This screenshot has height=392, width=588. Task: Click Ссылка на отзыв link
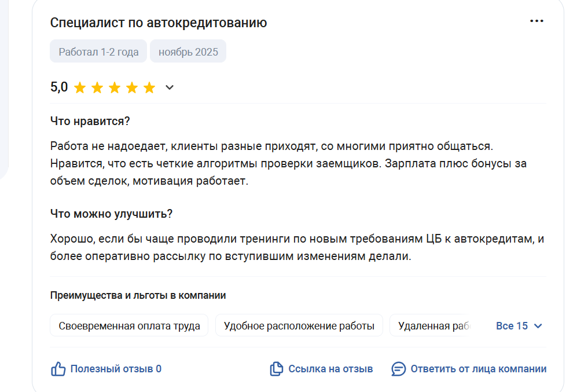coord(330,369)
